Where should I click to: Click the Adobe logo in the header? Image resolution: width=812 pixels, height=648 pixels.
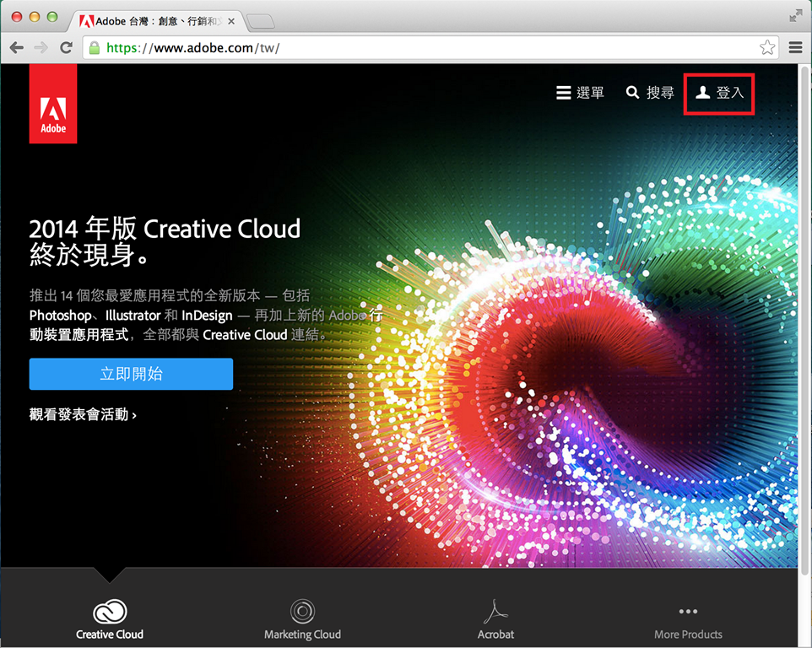click(x=53, y=104)
